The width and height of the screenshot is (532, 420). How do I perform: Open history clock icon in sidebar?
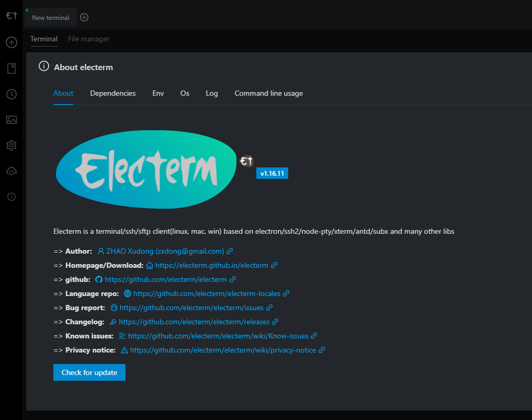[x=12, y=94]
